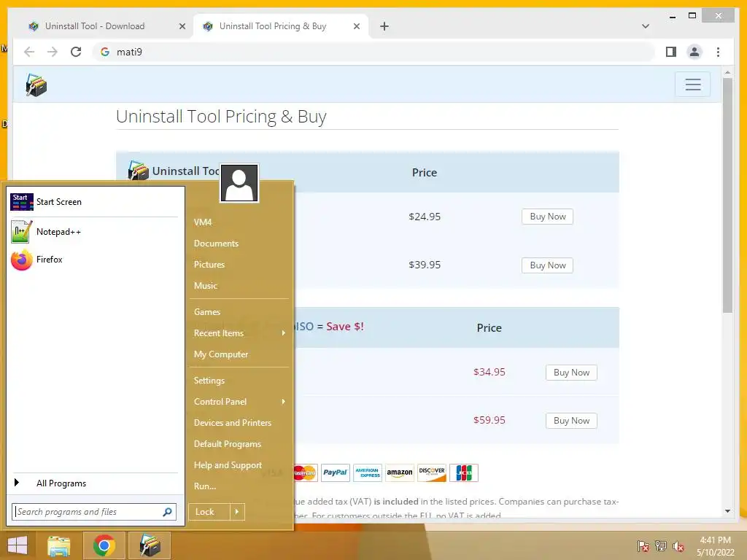747x560 pixels.
Task: Click the page vertical scrollbar thumb
Action: 727,195
